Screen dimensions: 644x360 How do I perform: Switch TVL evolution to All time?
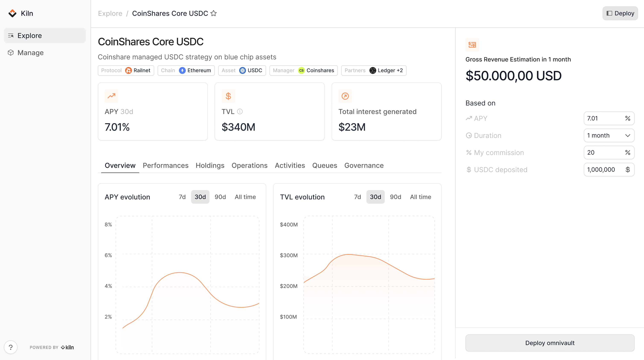click(420, 197)
